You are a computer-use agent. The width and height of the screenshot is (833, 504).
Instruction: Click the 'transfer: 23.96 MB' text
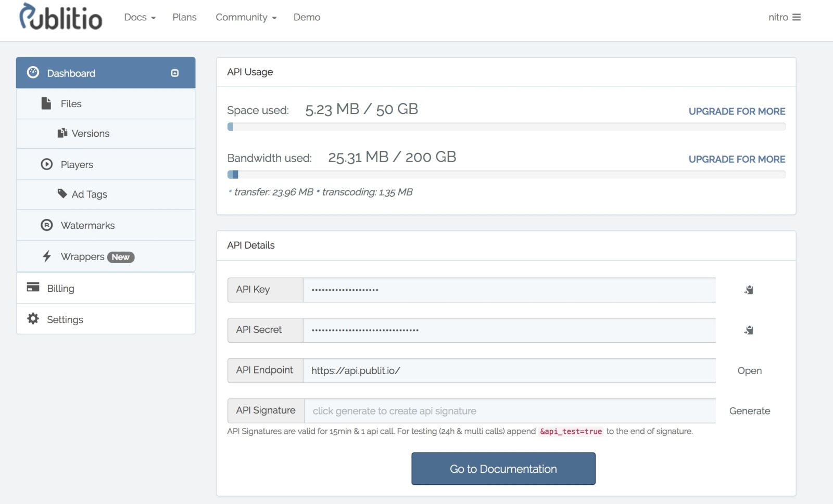274,192
